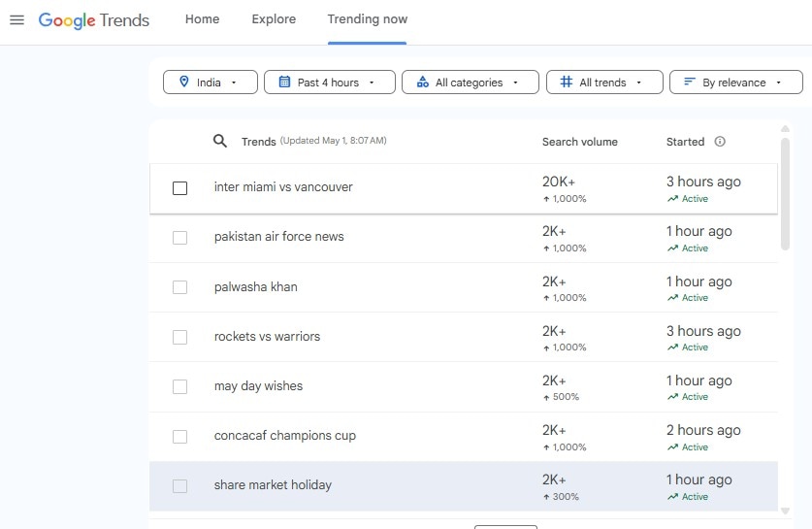The width and height of the screenshot is (812, 529).
Task: Expand the Past 4 hours dropdown arrow
Action: point(372,83)
